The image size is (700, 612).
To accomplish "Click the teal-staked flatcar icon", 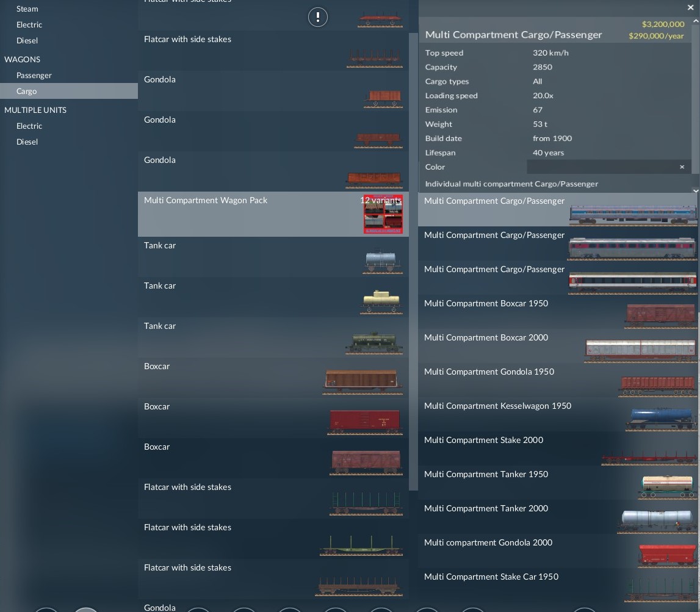I will pyautogui.click(x=366, y=503).
